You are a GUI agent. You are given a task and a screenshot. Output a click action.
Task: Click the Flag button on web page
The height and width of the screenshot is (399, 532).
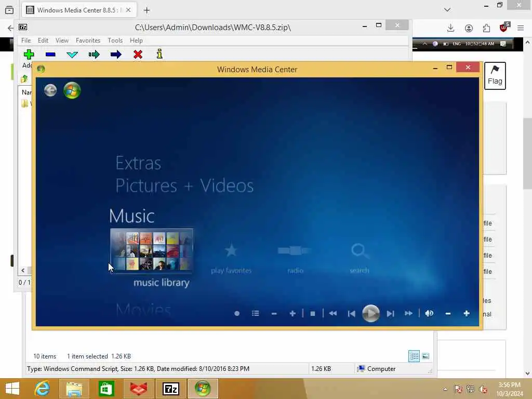point(495,76)
